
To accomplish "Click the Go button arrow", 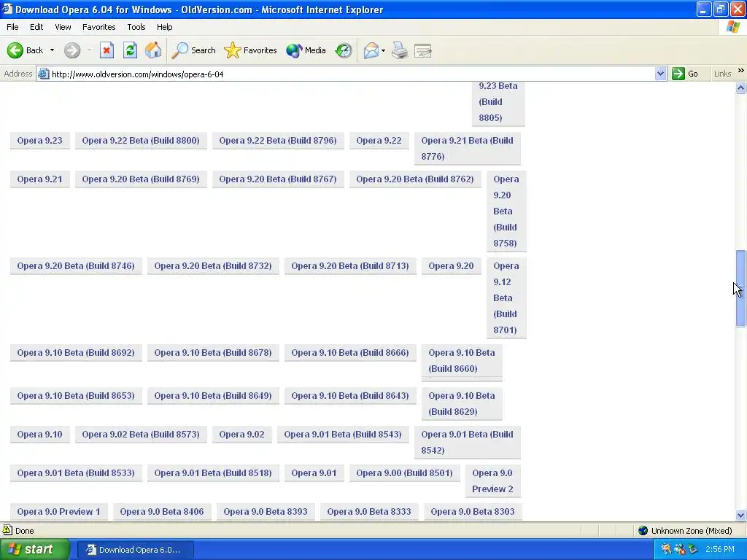I will coord(678,74).
